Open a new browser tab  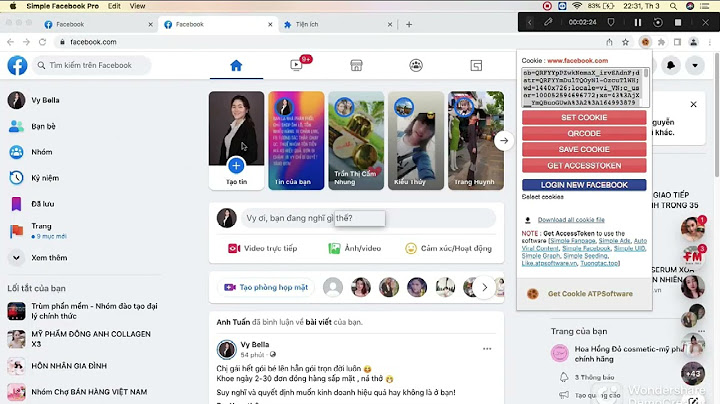pos(409,24)
